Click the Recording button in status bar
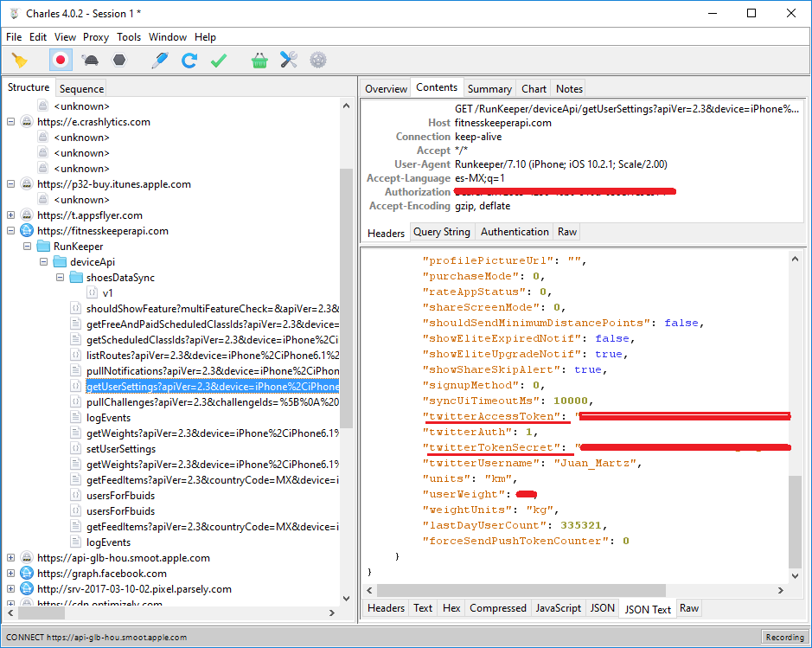This screenshot has width=812, height=648. (x=784, y=638)
